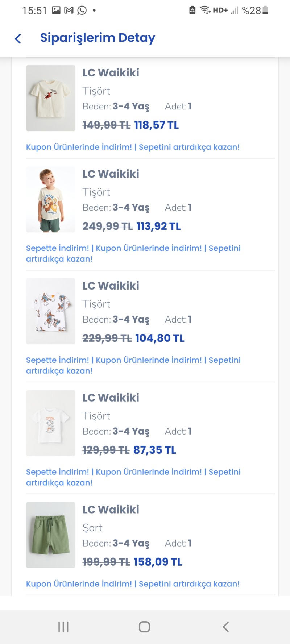Open the white Tişört priced 87,35 TL thumbnail

51,423
